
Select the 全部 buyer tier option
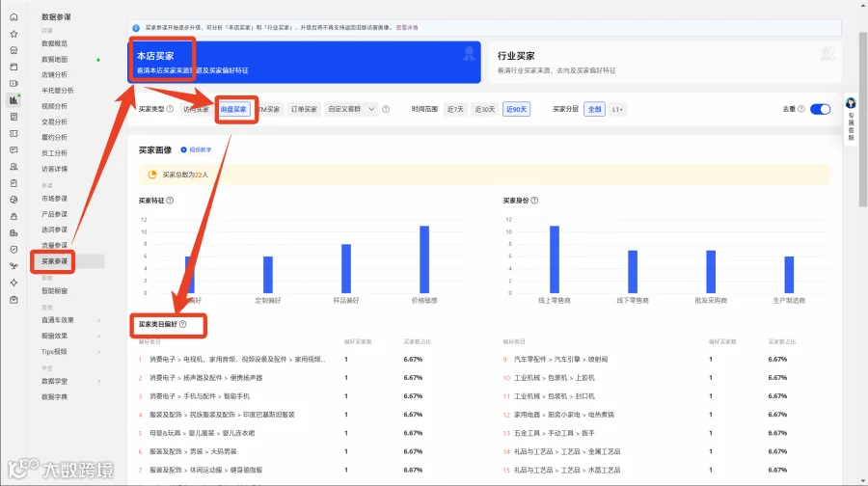[594, 110]
